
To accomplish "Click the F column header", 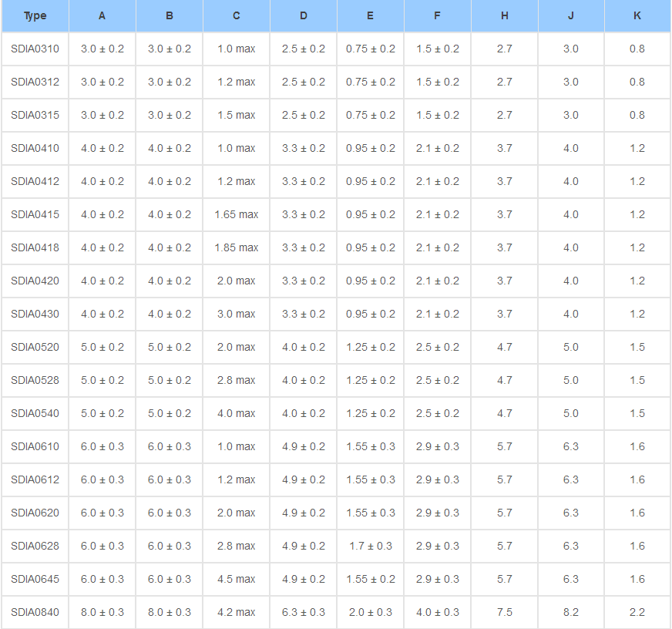I will [x=437, y=16].
